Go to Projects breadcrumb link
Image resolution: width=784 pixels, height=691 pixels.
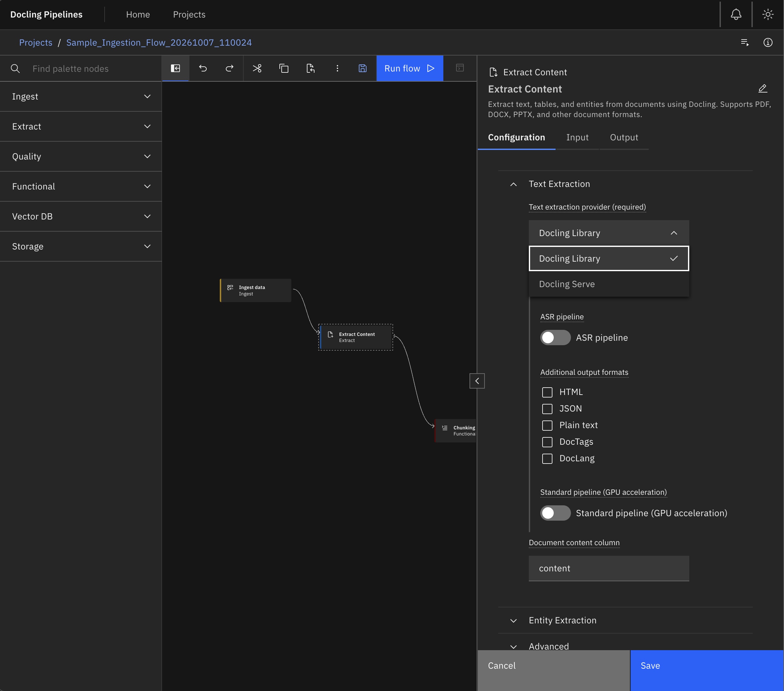pyautogui.click(x=36, y=42)
